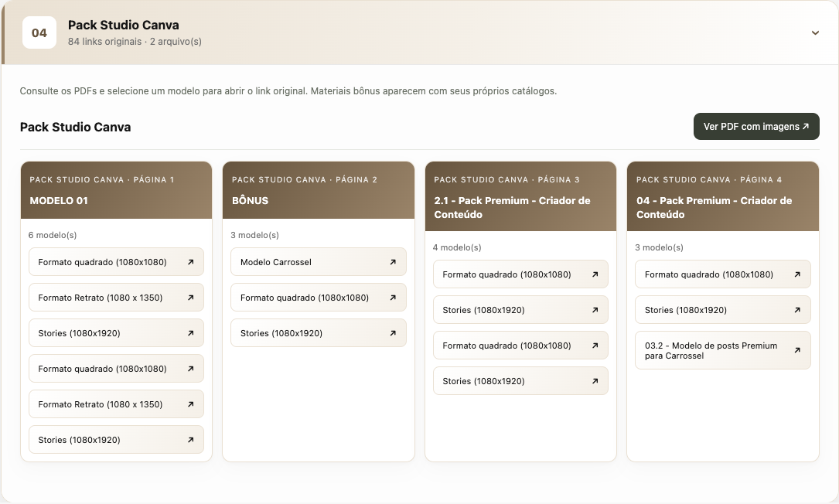
Task: Click 'PACK STUDIO CANVA · PÁGINA 4' label
Action: [709, 180]
